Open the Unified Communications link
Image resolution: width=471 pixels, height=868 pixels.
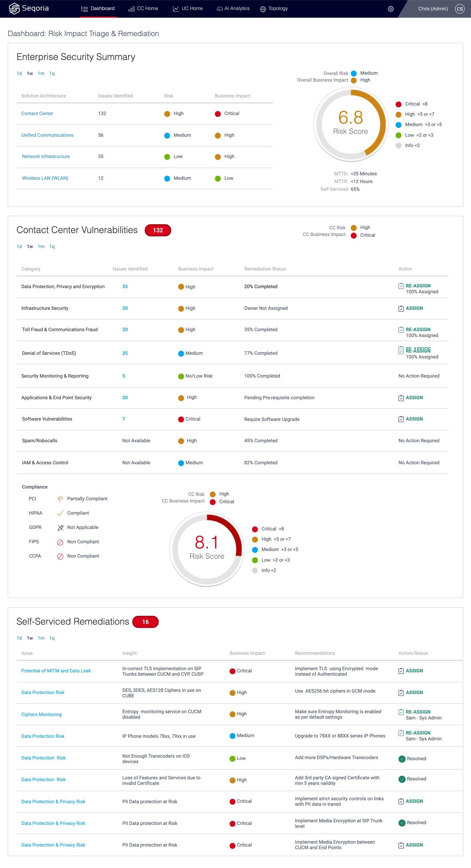[x=47, y=135]
